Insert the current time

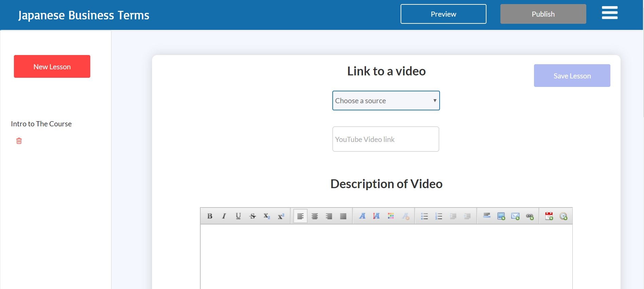[563, 216]
